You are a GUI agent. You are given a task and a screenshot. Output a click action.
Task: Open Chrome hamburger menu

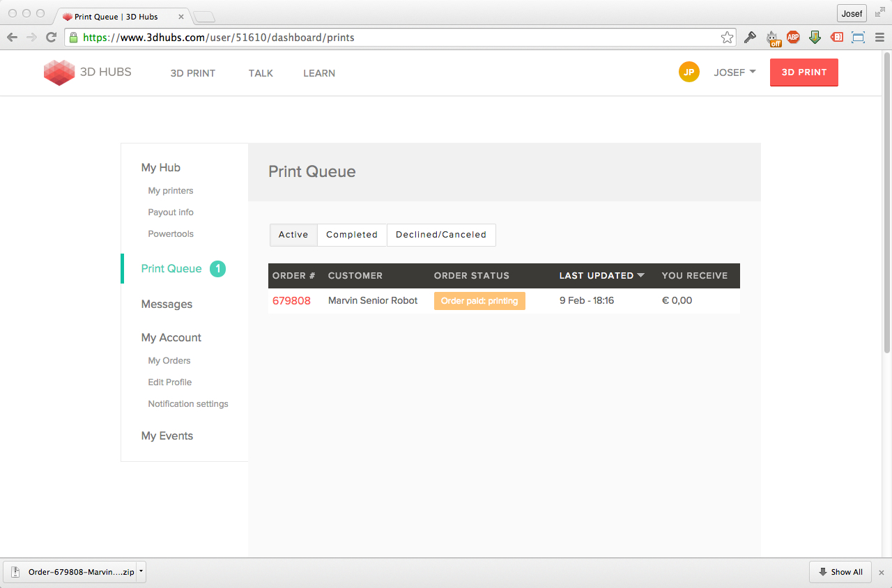click(x=879, y=38)
